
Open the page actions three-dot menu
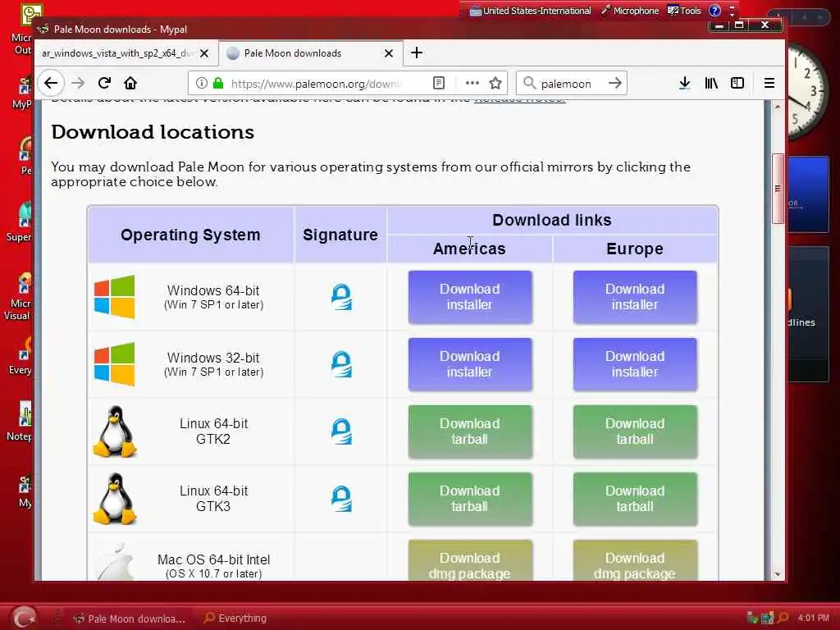pos(472,83)
